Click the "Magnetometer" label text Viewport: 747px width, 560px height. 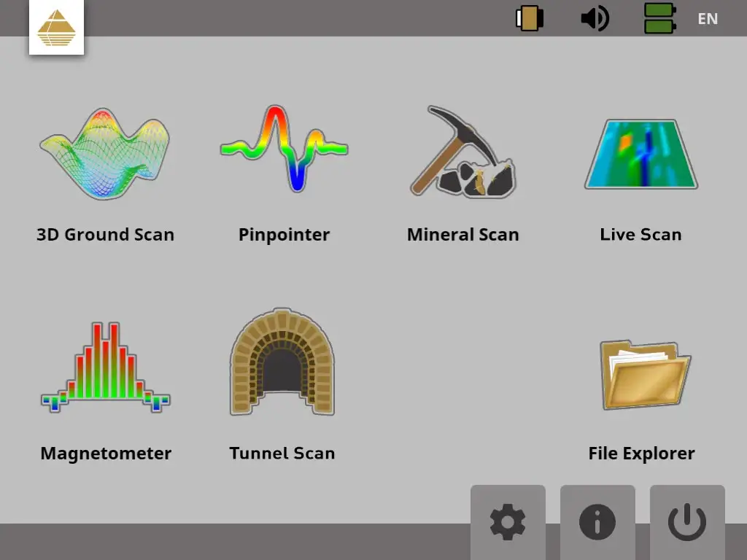point(106,454)
